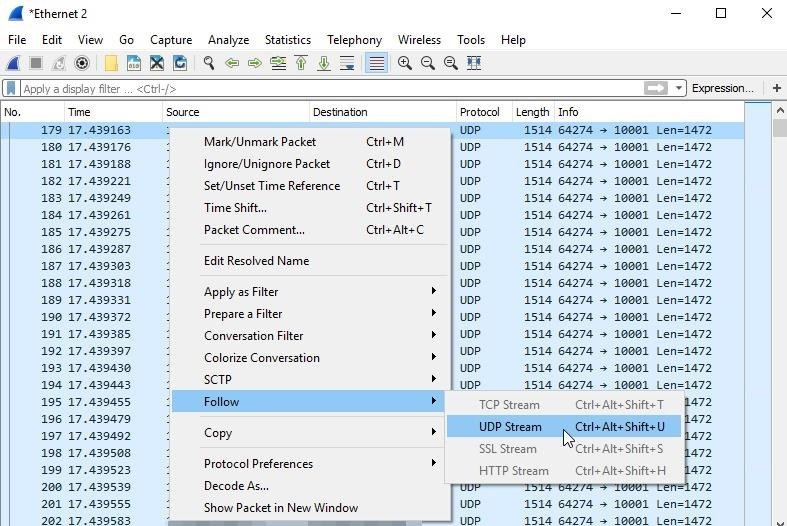Image resolution: width=787 pixels, height=526 pixels.
Task: Choose Ignore/Unignore Packet
Action: point(309,164)
